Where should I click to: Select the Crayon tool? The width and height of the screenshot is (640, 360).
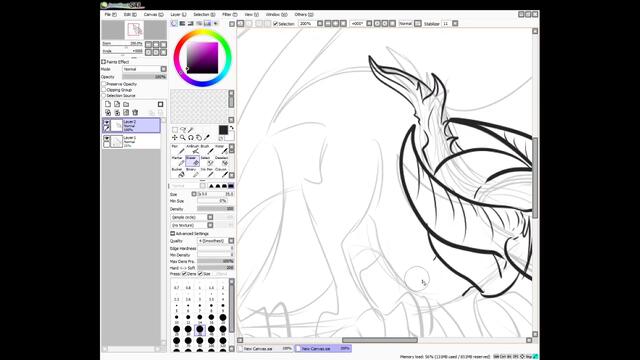coord(221,172)
